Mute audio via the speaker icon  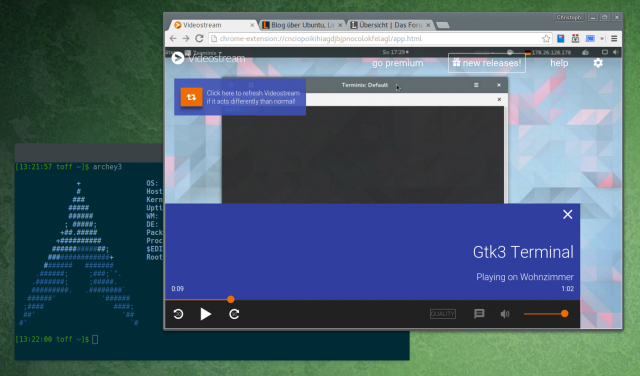(x=505, y=314)
